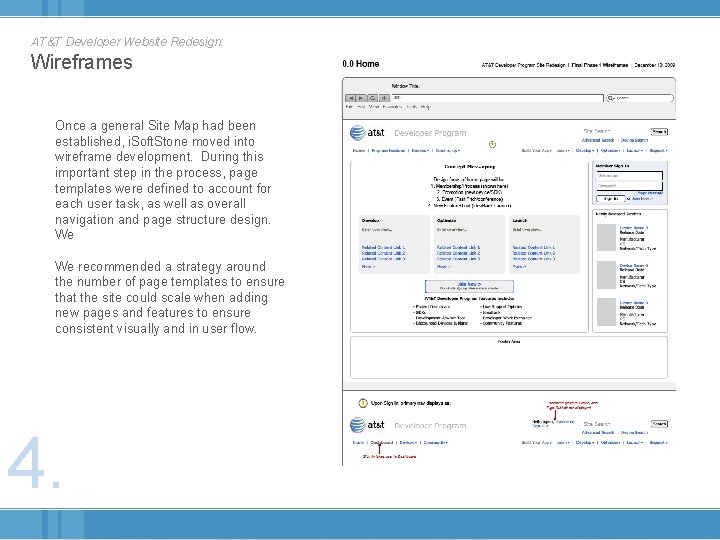Click the Device Name 1 thumbnail placeholder
720x540 pixels.
coord(606,237)
